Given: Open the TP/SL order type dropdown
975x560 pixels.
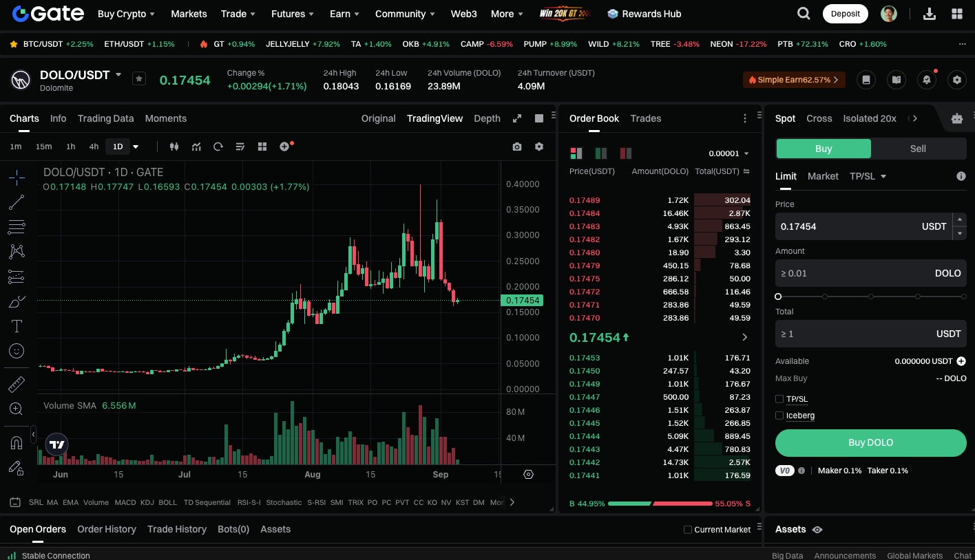Looking at the screenshot, I should [868, 176].
